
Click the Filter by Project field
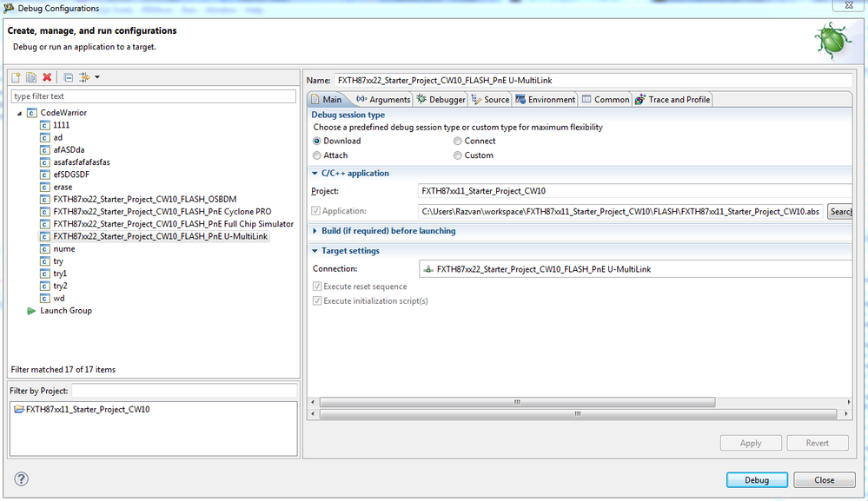coord(184,391)
